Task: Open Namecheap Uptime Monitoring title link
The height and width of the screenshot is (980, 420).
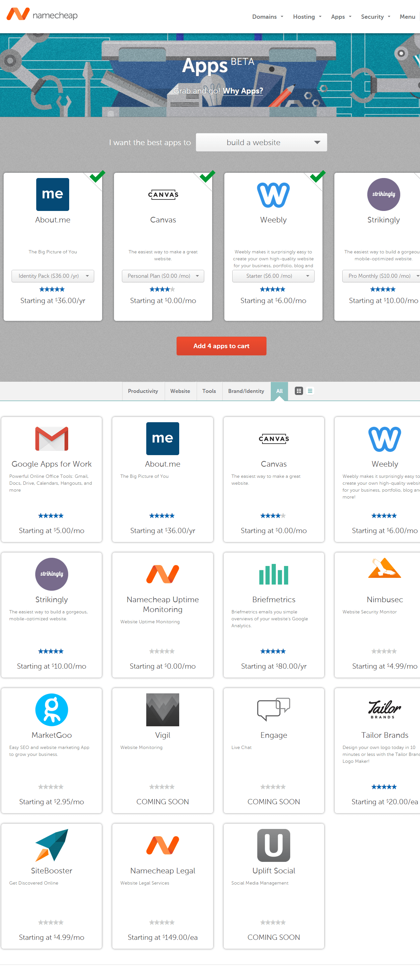Action: 163,604
